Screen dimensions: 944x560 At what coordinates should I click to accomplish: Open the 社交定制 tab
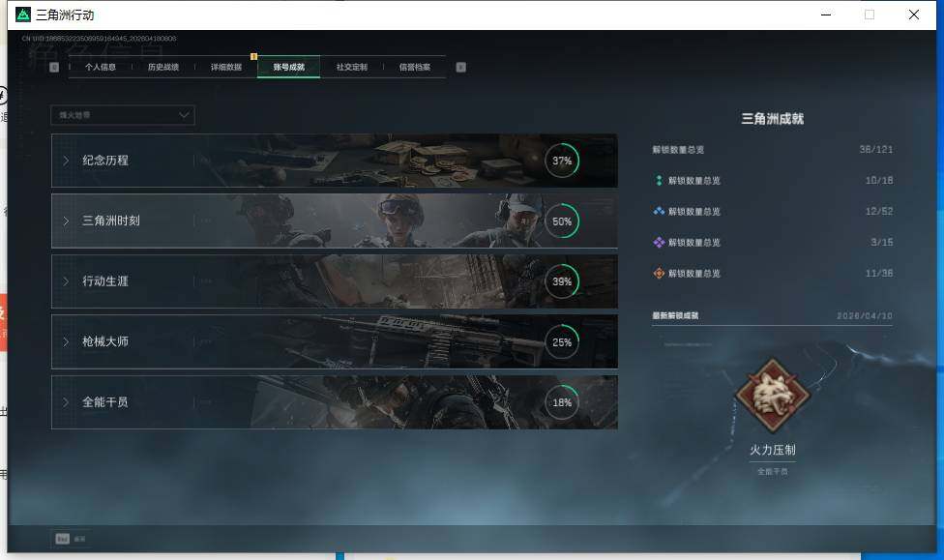pyautogui.click(x=352, y=67)
